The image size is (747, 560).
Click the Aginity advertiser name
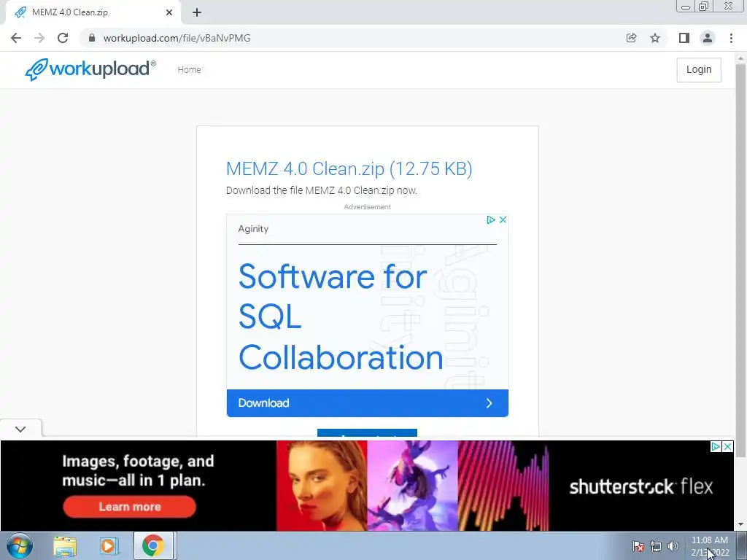[253, 228]
